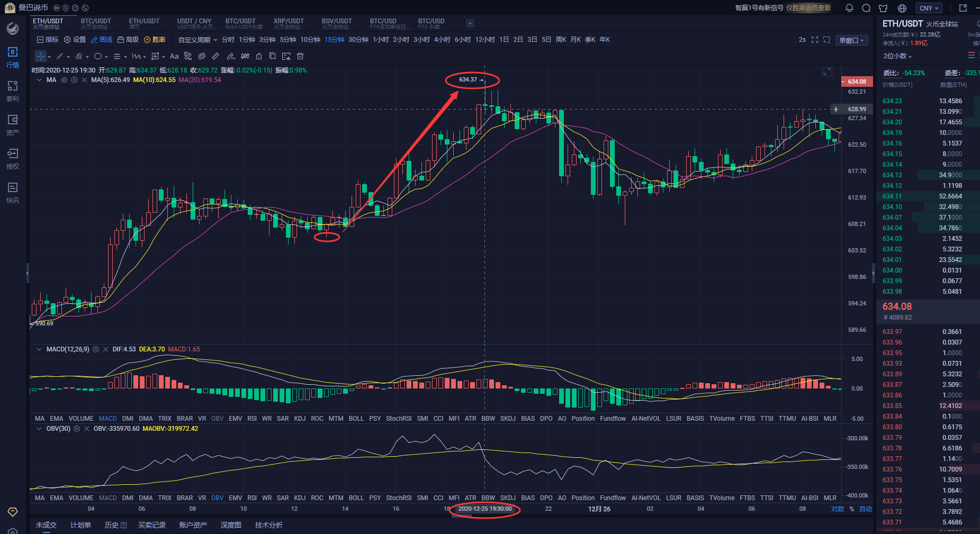Toggle 自动 auto scale

(866, 509)
